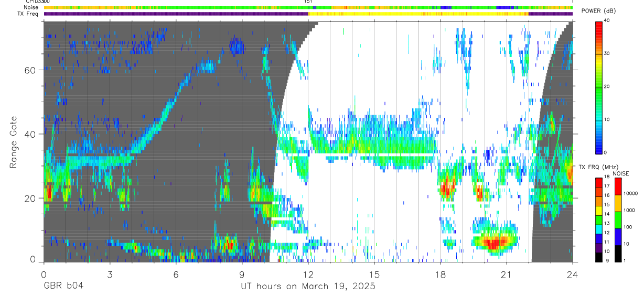The width and height of the screenshot is (644, 297).
Task: Click the TX Freq strip at top
Action: (308, 14)
